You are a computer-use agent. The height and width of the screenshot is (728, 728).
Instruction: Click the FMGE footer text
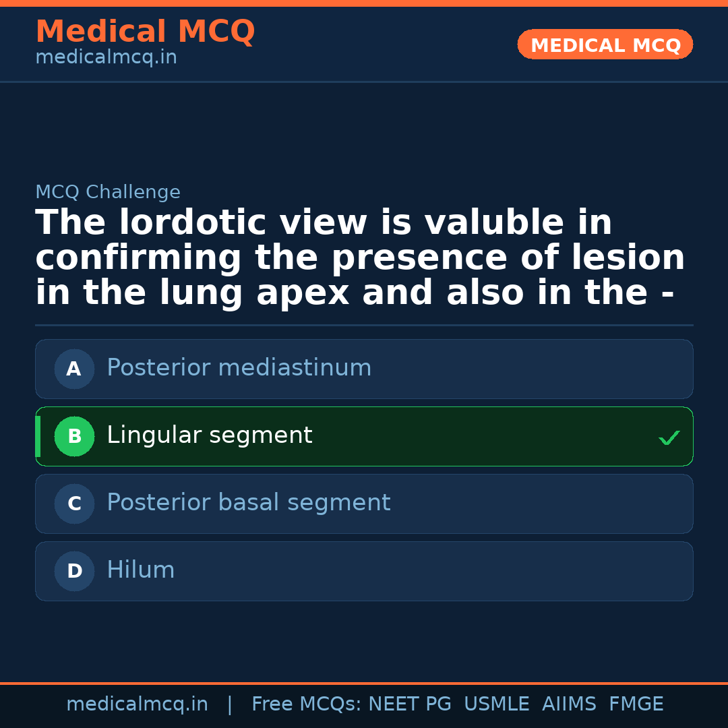pyautogui.click(x=636, y=704)
